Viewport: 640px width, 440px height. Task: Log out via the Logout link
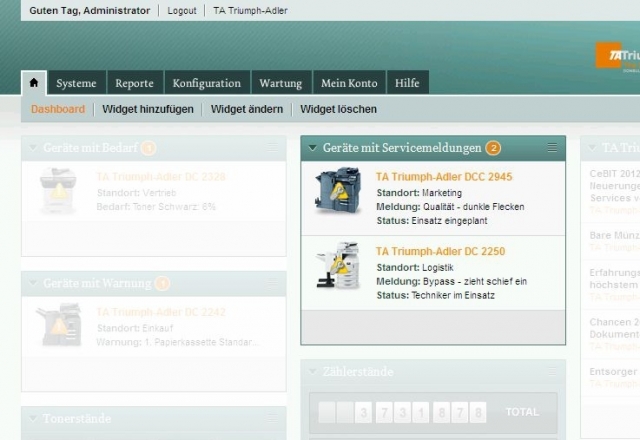(182, 11)
